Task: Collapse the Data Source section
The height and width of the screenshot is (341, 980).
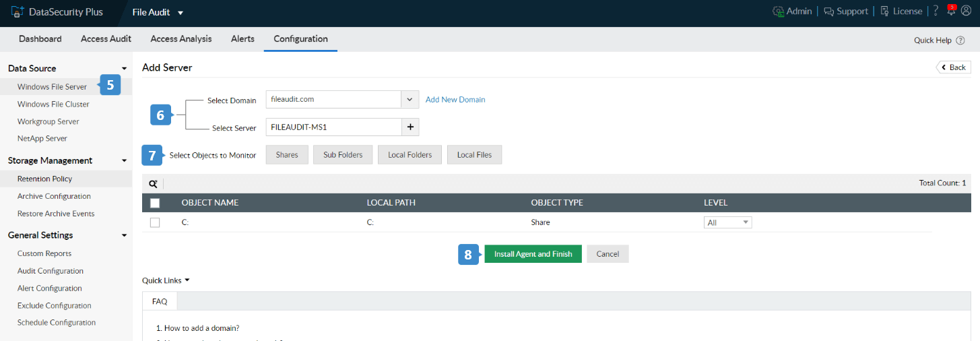Action: coord(124,69)
